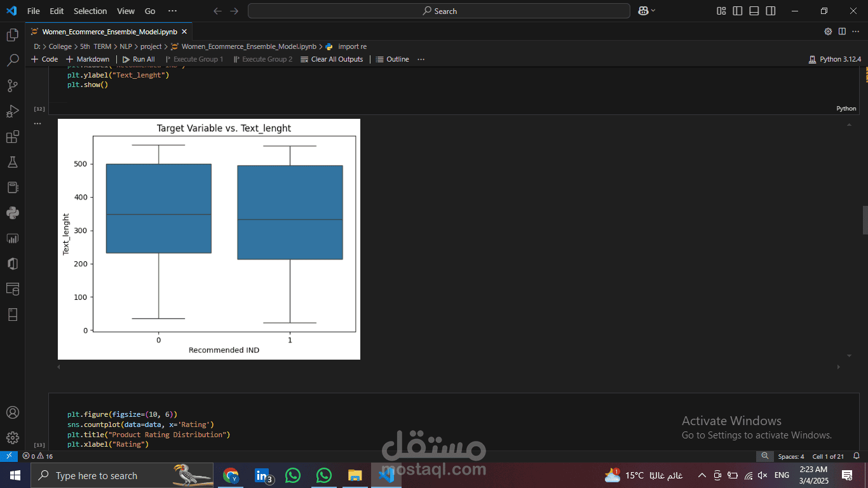Add a new Markdown cell
Viewport: 868px width, 488px height.
pyautogui.click(x=88, y=59)
